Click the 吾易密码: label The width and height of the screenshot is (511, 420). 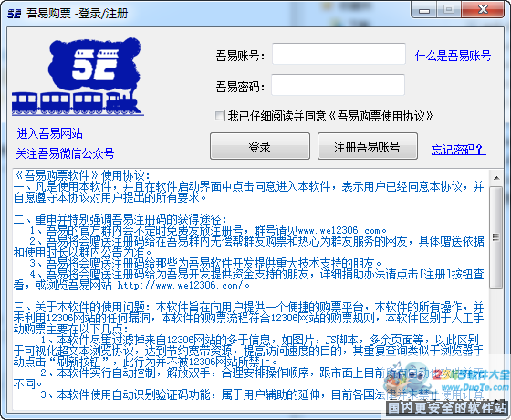(x=240, y=87)
